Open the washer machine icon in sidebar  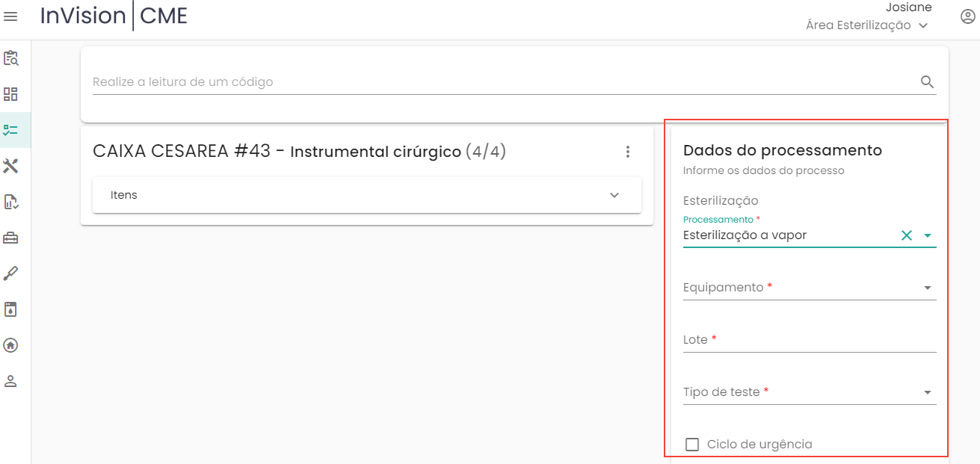coord(10,309)
